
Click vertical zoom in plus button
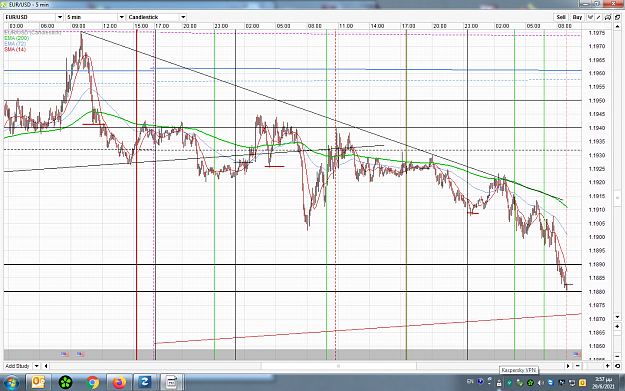617,327
